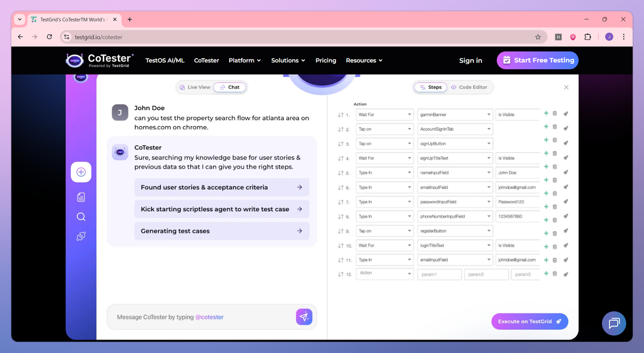Click the reorder arrows on step 8
This screenshot has width=644, height=353.
click(340, 217)
